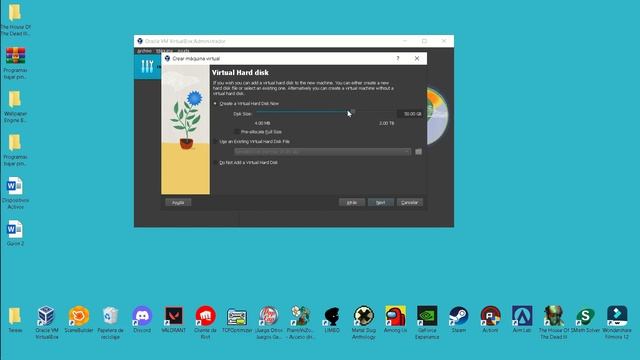The width and height of the screenshot is (640, 360).
Task: Click Next in the Virtual Hard disk wizard
Action: [380, 202]
